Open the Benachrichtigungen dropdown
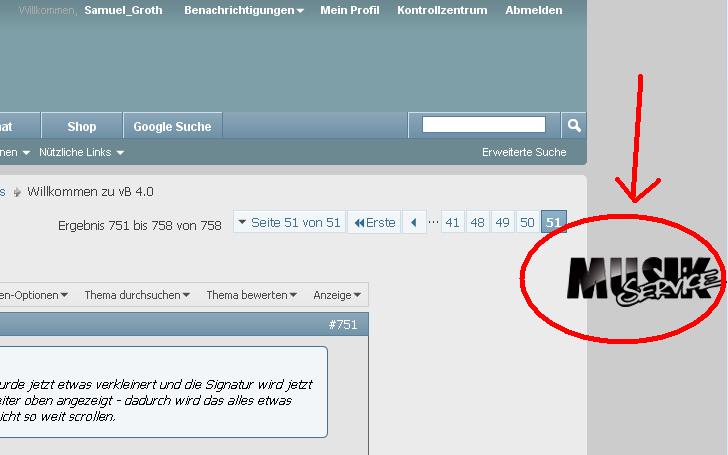This screenshot has width=728, height=455. point(244,10)
